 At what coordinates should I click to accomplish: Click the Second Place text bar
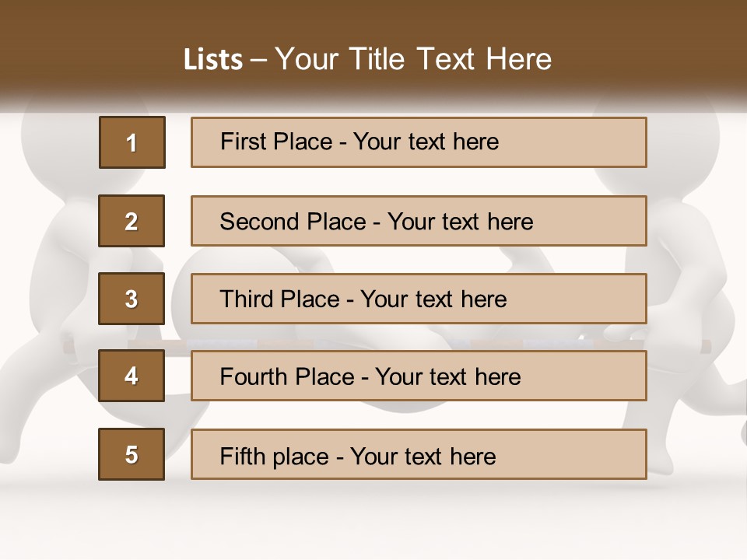coord(419,221)
